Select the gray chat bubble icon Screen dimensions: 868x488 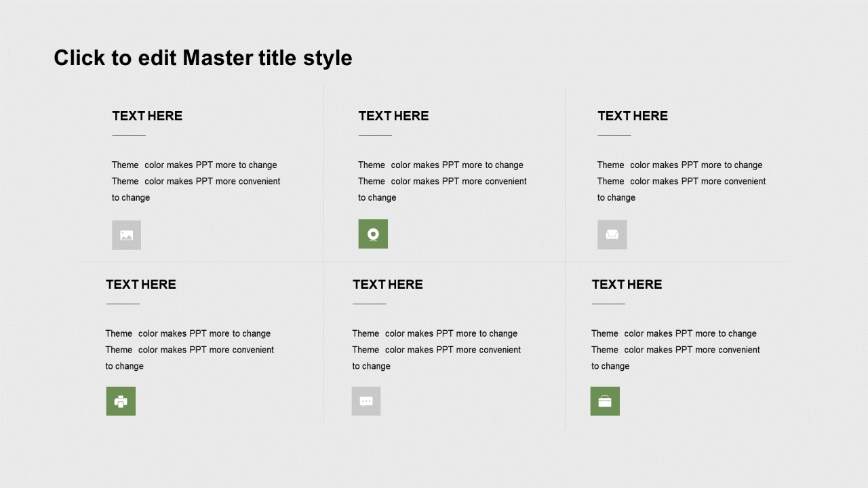(x=366, y=401)
